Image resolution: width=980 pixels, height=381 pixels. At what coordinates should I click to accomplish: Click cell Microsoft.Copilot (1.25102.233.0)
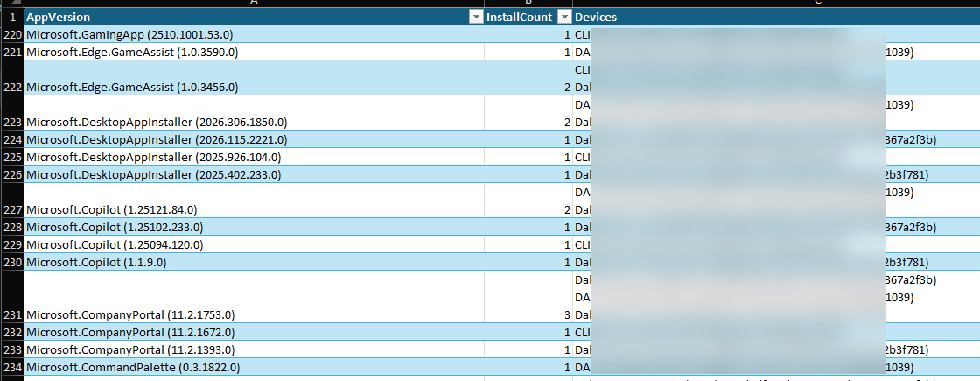(x=255, y=227)
